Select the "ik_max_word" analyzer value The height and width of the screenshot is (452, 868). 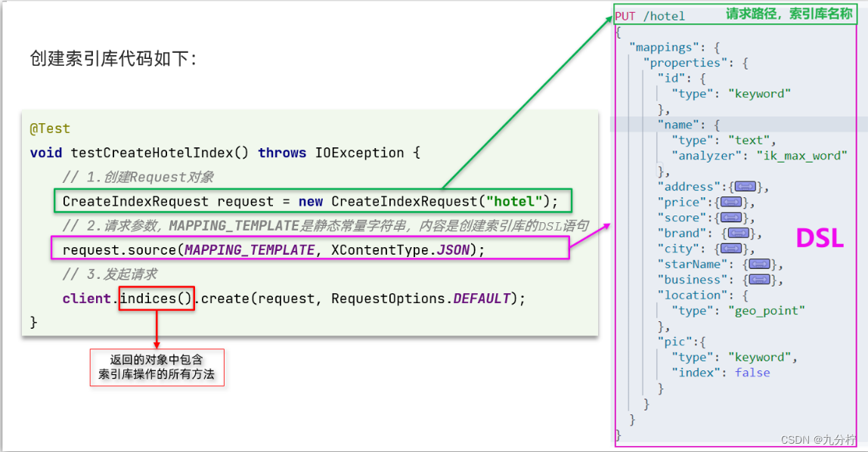(x=801, y=156)
